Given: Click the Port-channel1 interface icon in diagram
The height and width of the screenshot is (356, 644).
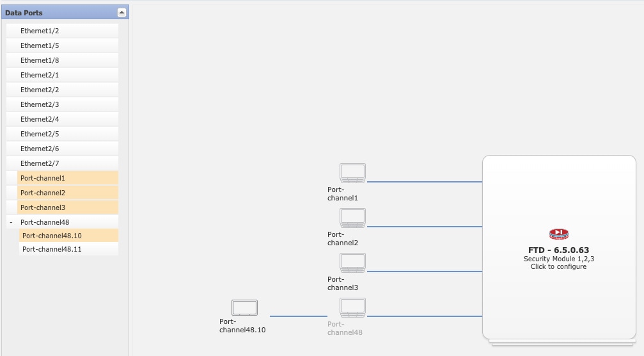Looking at the screenshot, I should click(352, 173).
